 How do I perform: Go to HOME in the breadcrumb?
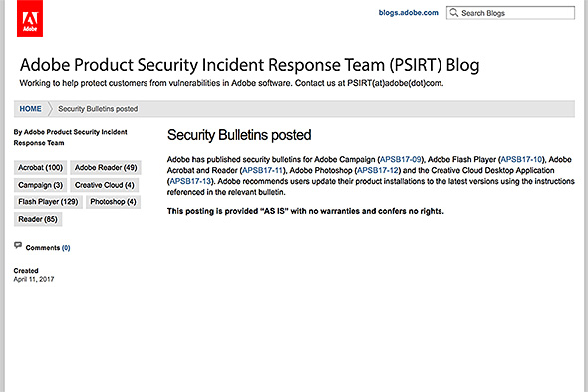pos(30,109)
